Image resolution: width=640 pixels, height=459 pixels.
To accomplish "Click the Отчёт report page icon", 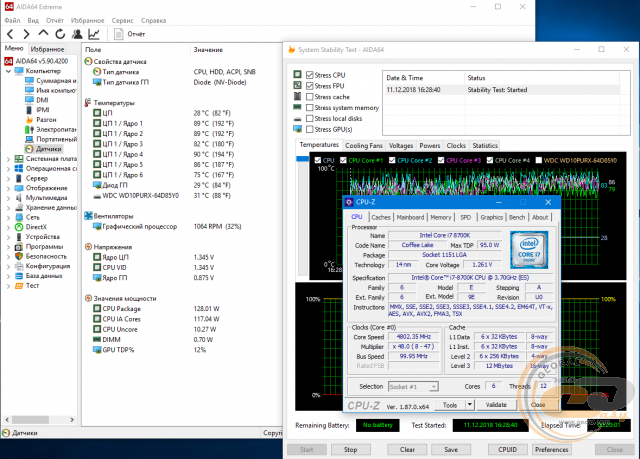I will 119,34.
